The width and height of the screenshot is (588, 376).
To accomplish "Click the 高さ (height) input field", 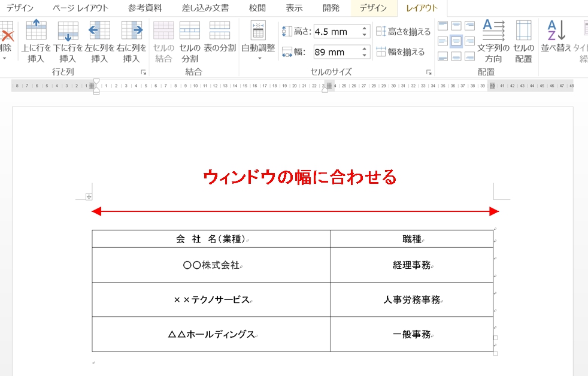I will tap(337, 32).
